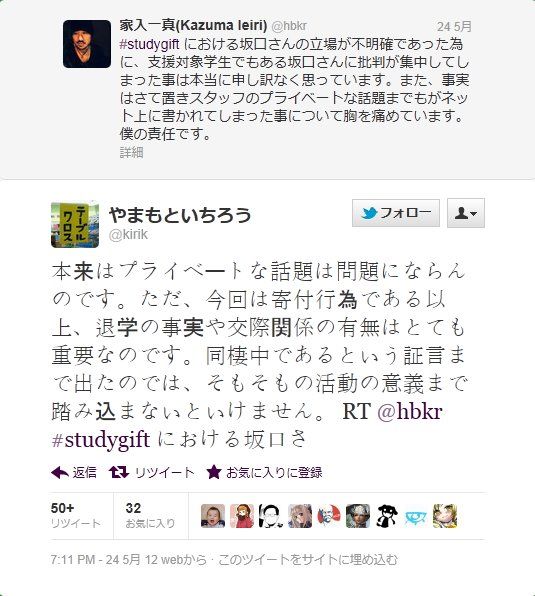The height and width of the screenshot is (596, 535).
Task: Open やまもといちろう profile avatar image
Action: pos(75,225)
